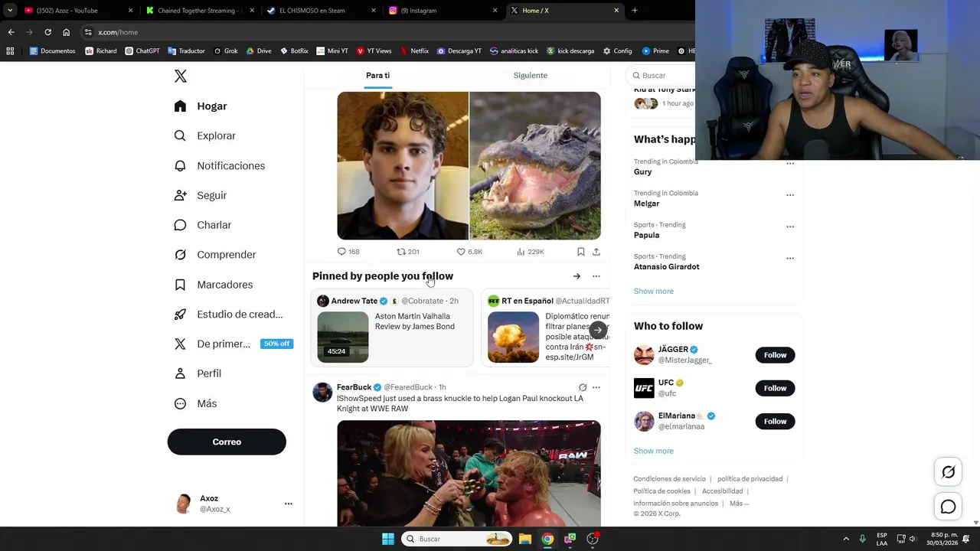The height and width of the screenshot is (551, 980).
Task: Follow UFC account
Action: [x=775, y=388]
